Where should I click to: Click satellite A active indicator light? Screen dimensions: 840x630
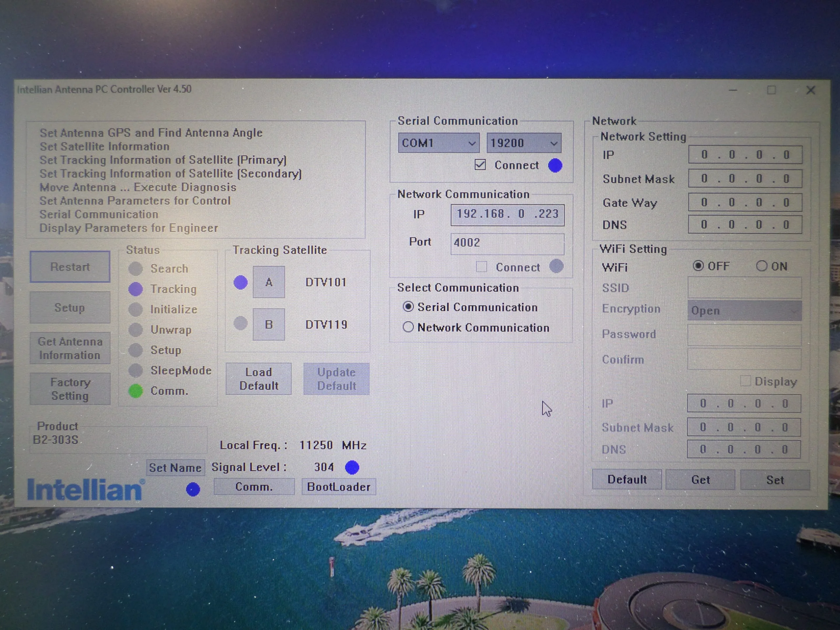pyautogui.click(x=241, y=282)
